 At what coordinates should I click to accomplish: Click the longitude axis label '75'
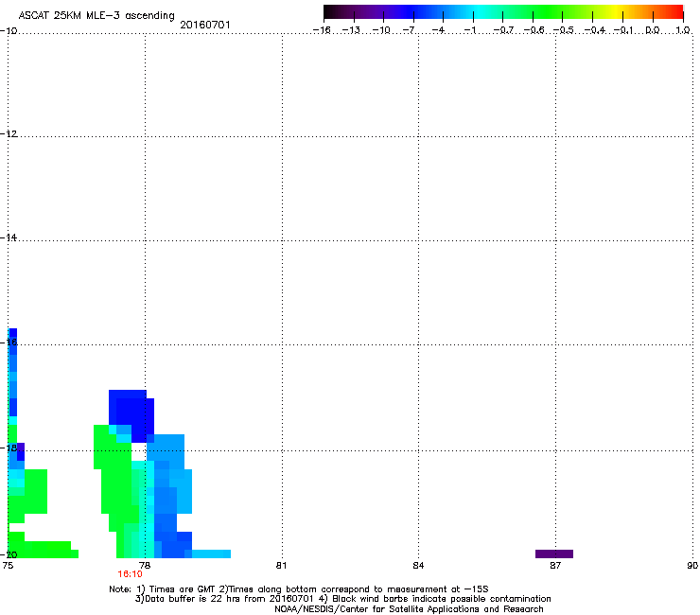(8, 566)
